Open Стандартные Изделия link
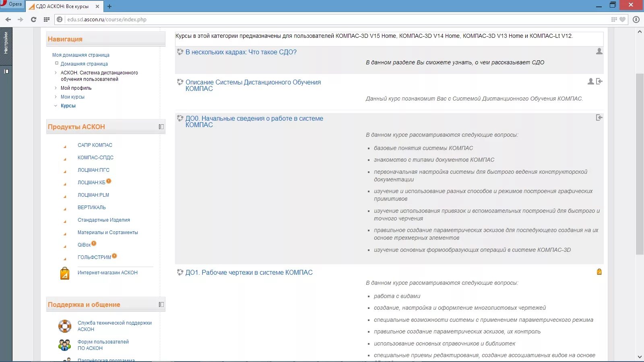 pos(104,220)
